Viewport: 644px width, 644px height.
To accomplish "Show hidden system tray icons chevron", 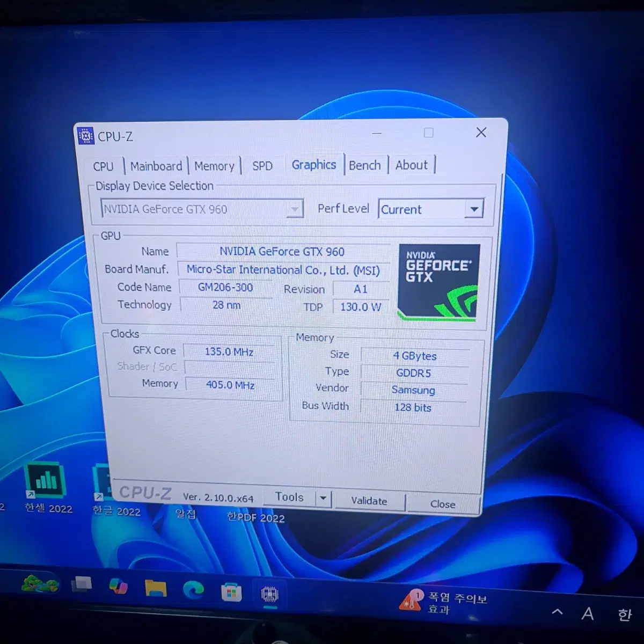I will point(558,611).
